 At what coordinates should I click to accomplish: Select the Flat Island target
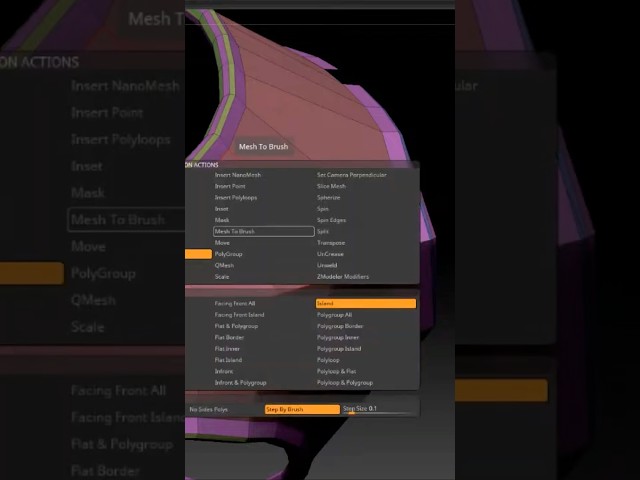tap(228, 360)
